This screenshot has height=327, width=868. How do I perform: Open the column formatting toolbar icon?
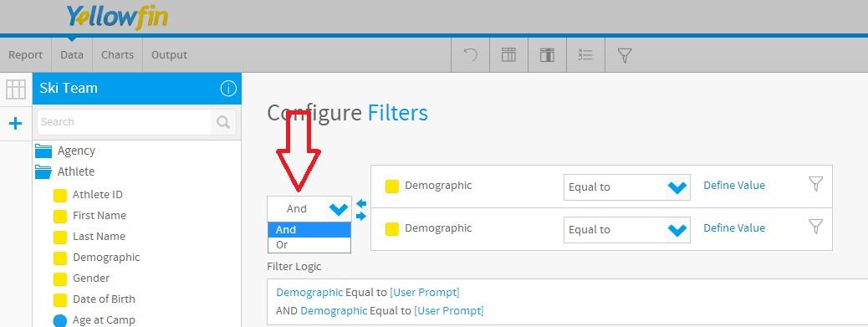click(x=547, y=54)
